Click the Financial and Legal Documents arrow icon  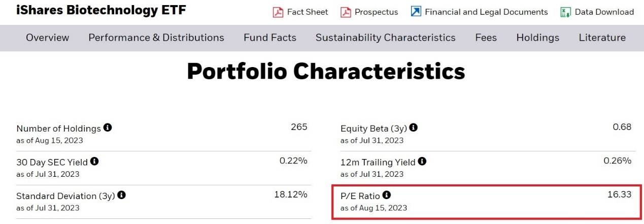point(416,12)
